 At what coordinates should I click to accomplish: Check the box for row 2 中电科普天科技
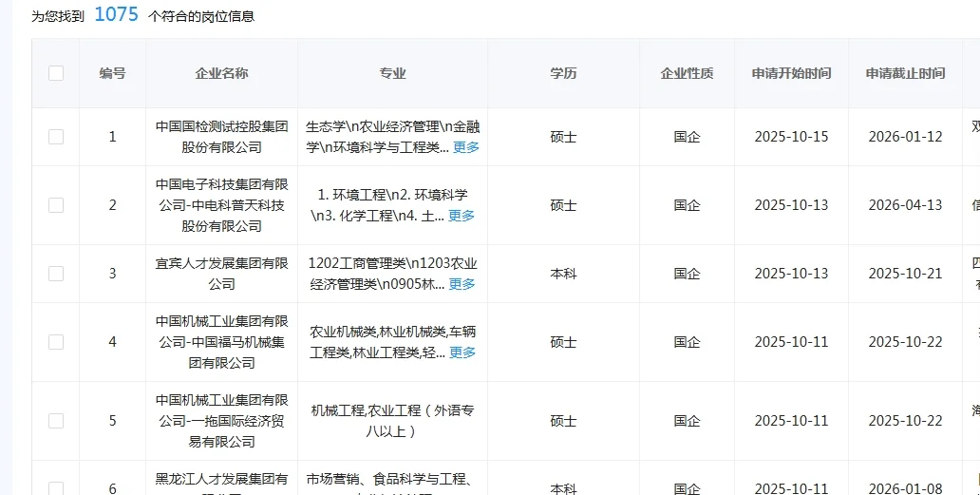(x=56, y=205)
